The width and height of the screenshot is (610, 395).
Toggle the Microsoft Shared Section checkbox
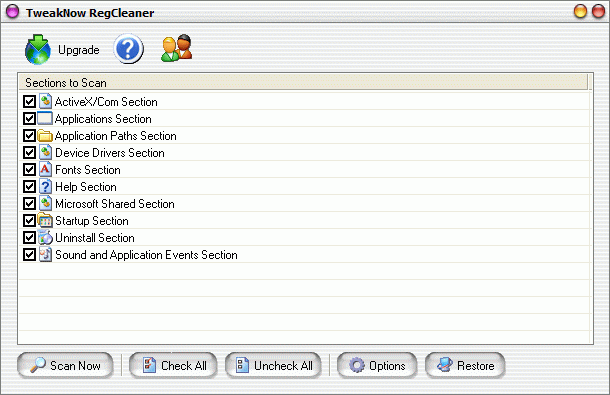click(x=29, y=204)
